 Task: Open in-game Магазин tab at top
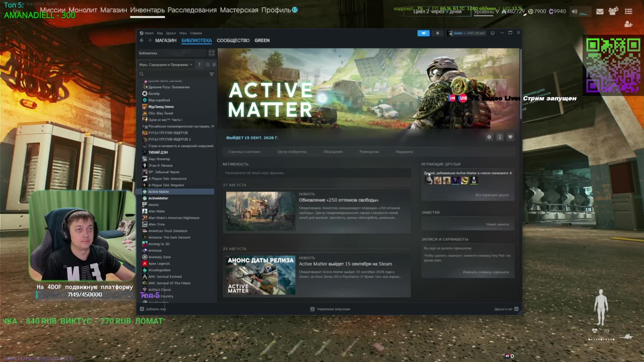click(x=114, y=10)
